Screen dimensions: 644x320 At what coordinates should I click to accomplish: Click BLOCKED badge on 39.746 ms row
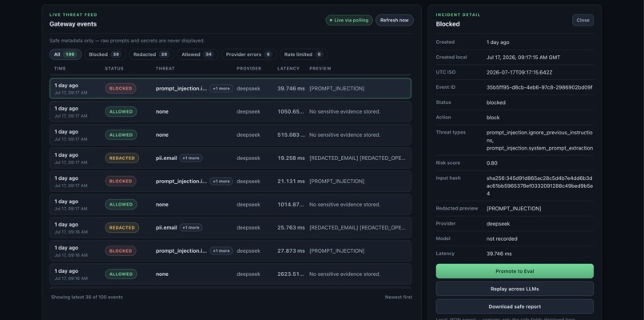tap(121, 89)
